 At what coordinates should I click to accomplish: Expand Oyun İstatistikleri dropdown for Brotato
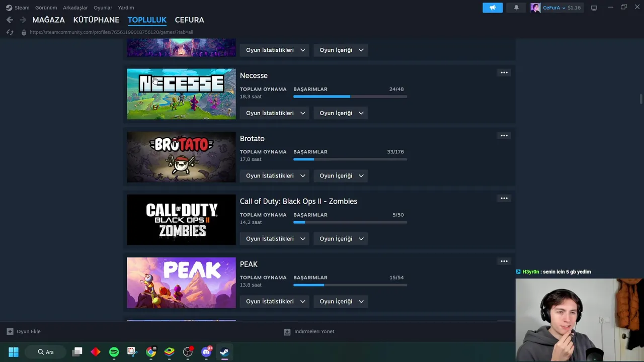click(x=275, y=176)
